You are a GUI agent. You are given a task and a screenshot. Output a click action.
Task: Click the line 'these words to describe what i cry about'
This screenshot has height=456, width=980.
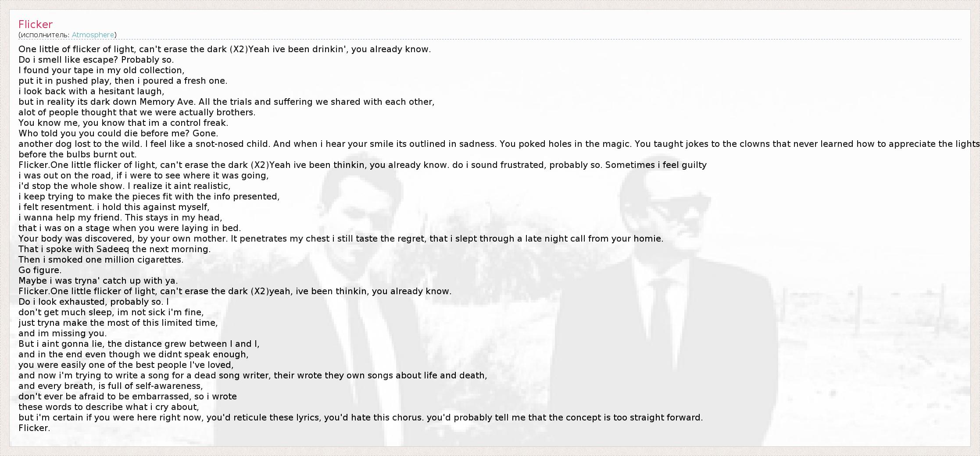pyautogui.click(x=109, y=407)
